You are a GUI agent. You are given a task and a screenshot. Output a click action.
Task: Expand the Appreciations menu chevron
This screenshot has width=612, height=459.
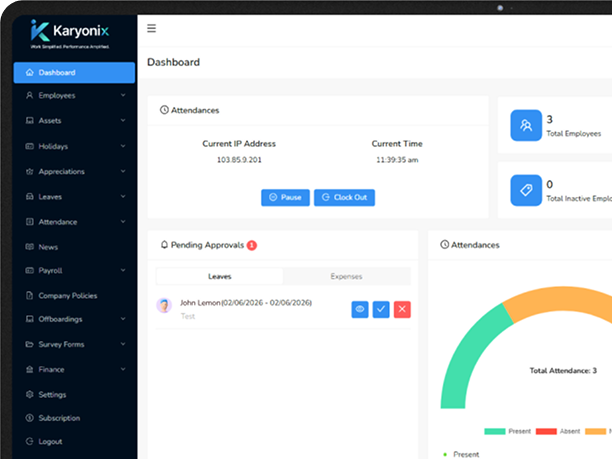tap(123, 171)
